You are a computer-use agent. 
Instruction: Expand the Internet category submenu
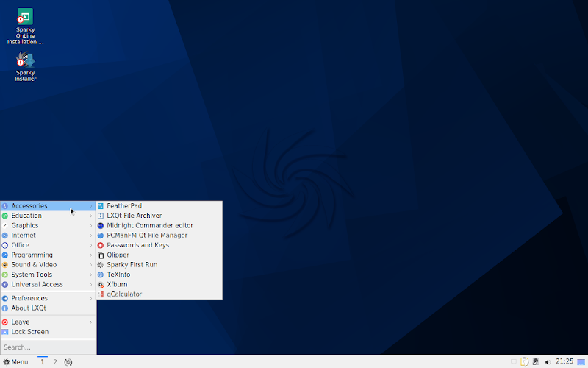tap(48, 235)
